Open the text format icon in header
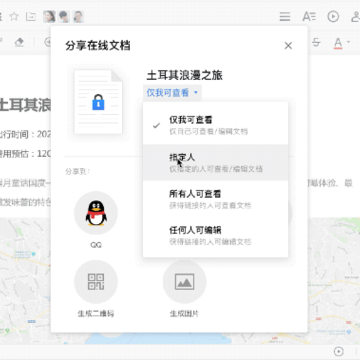This screenshot has width=360, height=360. tap(309, 16)
